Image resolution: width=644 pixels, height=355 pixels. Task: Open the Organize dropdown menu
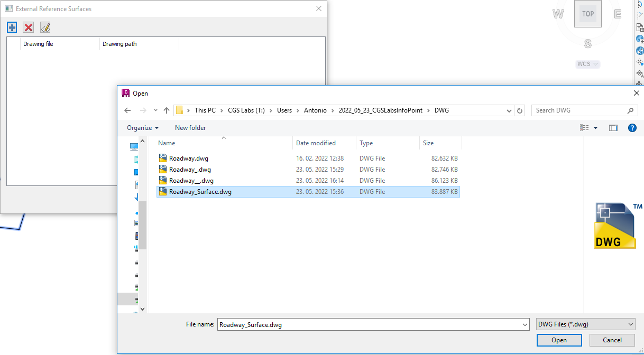tap(143, 128)
